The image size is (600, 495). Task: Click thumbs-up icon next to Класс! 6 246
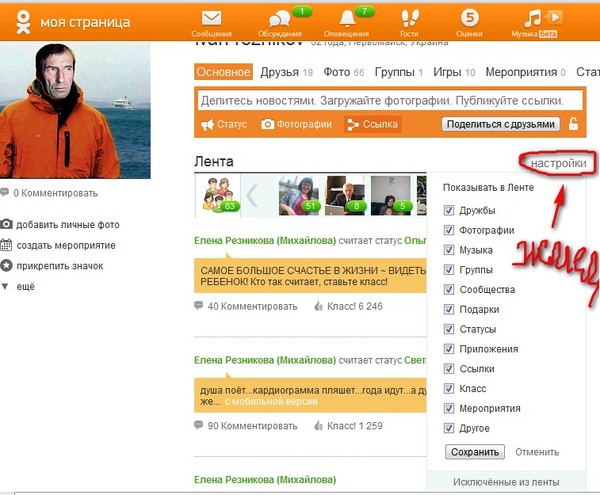coord(318,306)
